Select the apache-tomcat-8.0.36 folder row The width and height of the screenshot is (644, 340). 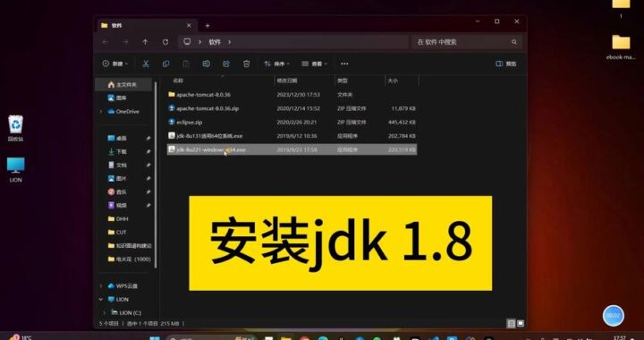292,95
